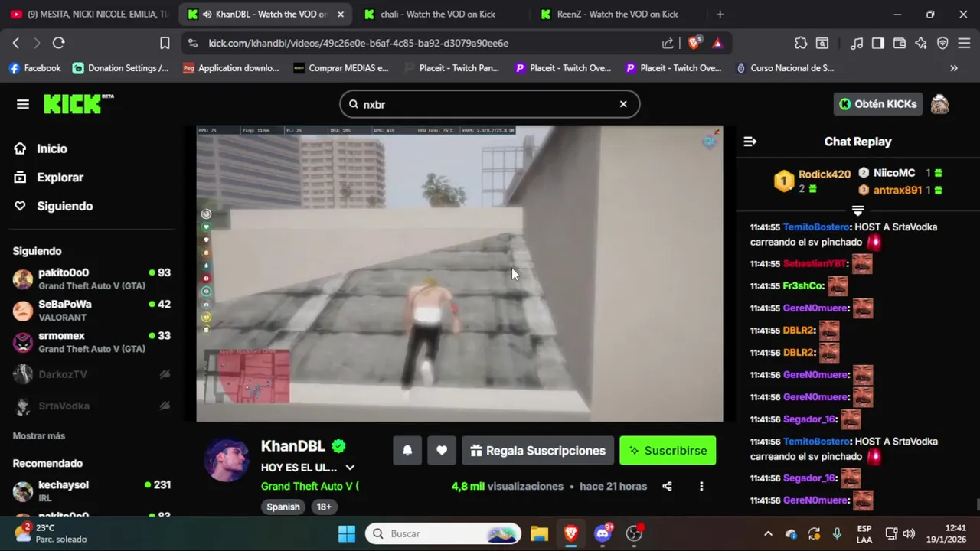This screenshot has height=551, width=980.
Task: Go back in the browser
Action: point(16,44)
